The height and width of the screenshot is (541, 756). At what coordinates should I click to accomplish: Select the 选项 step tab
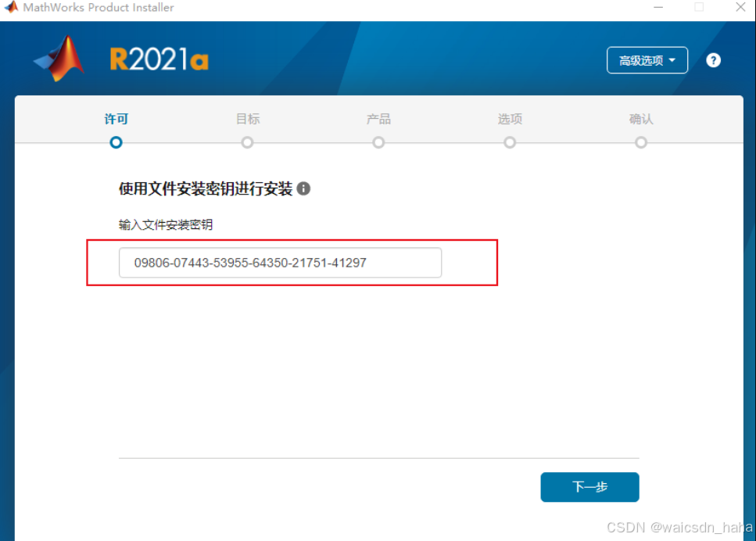click(x=510, y=119)
